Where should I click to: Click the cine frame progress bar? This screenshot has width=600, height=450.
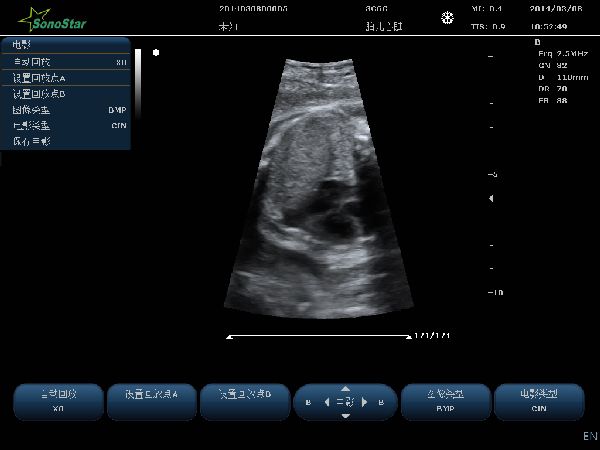[318, 336]
